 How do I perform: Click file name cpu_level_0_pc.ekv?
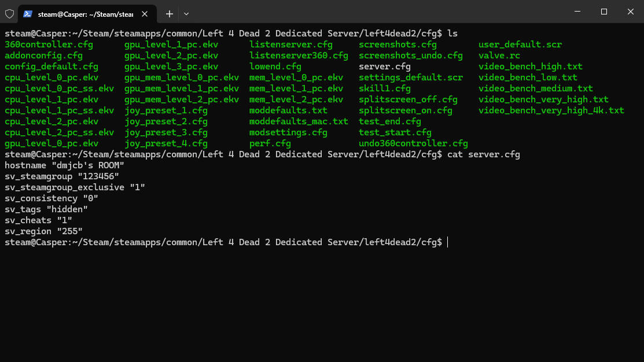point(51,77)
